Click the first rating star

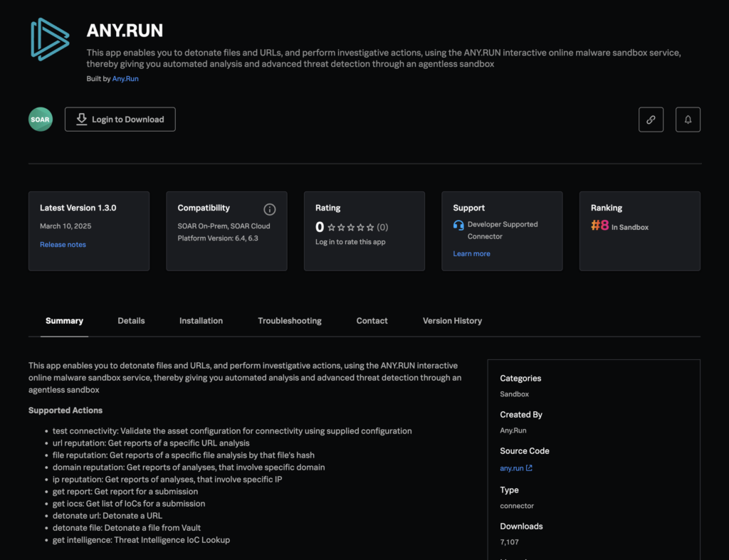[332, 228]
